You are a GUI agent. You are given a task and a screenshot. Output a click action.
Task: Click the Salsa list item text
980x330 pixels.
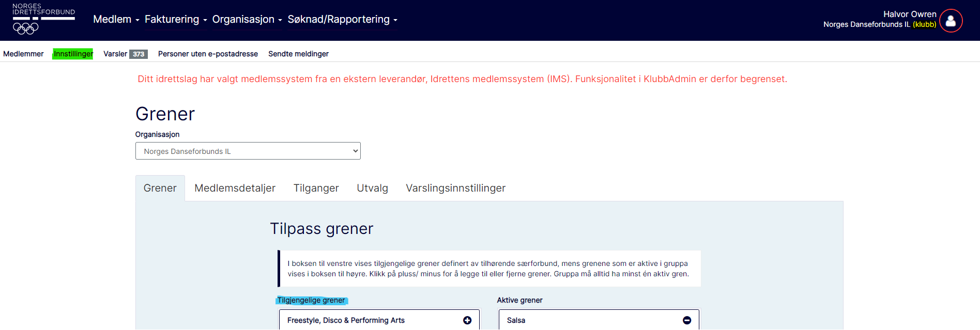(x=516, y=320)
